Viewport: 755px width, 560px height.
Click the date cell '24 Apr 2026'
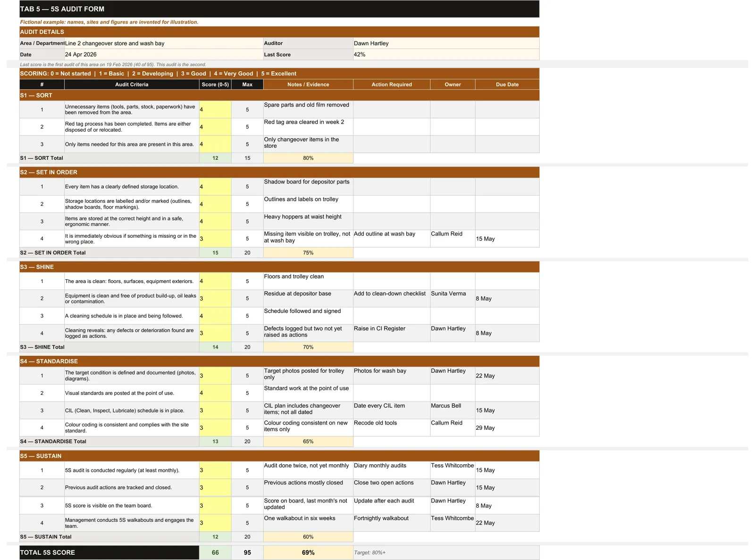pyautogui.click(x=164, y=55)
